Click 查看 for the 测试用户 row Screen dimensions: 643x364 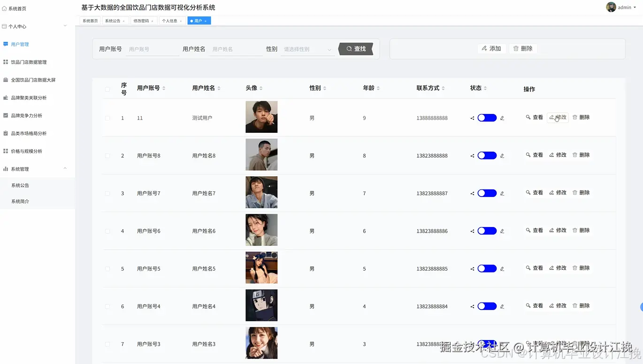coord(534,117)
